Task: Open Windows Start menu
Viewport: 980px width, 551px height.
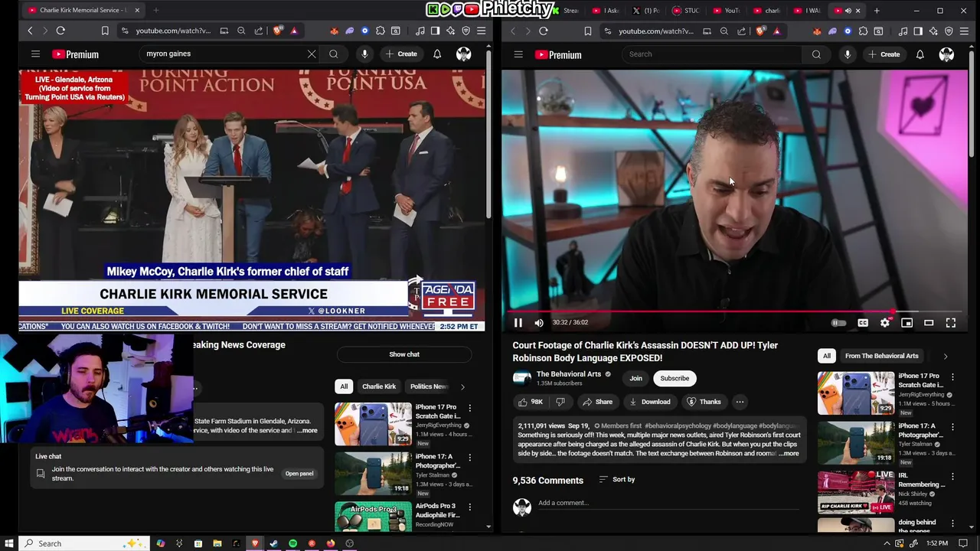Action: (x=8, y=543)
